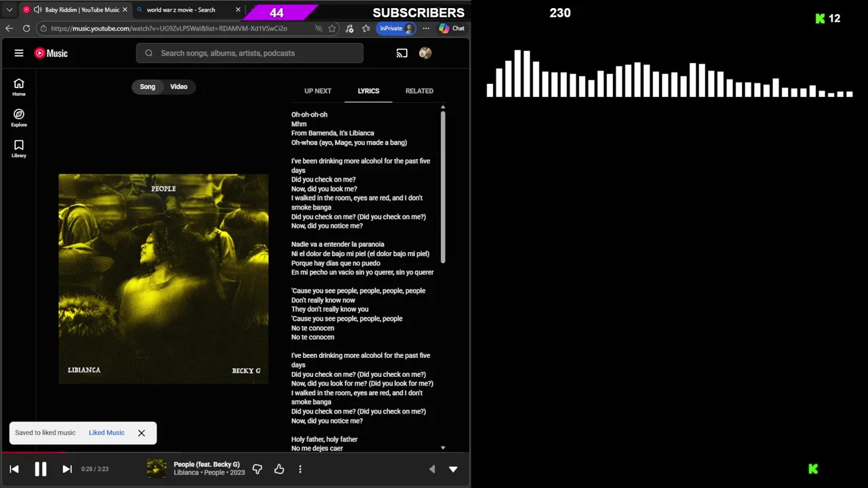Dismiss the Saved to liked music toast
868x488 pixels.
pyautogui.click(x=142, y=432)
